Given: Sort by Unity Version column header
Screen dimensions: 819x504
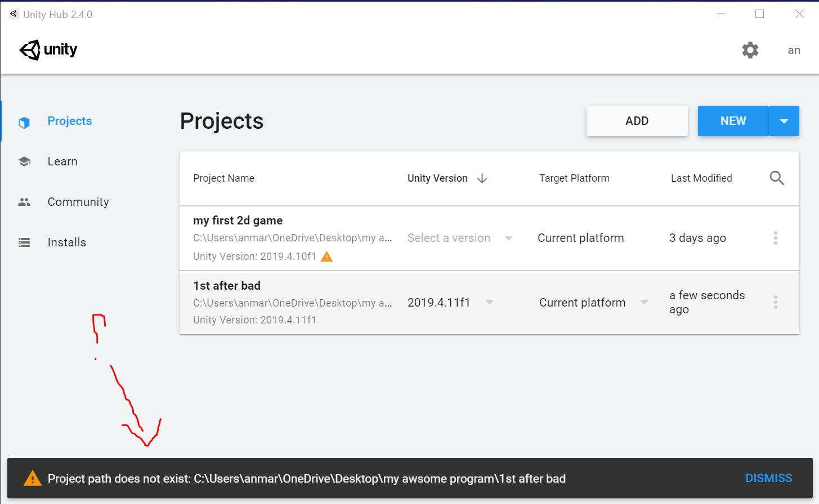Looking at the screenshot, I should pos(437,178).
